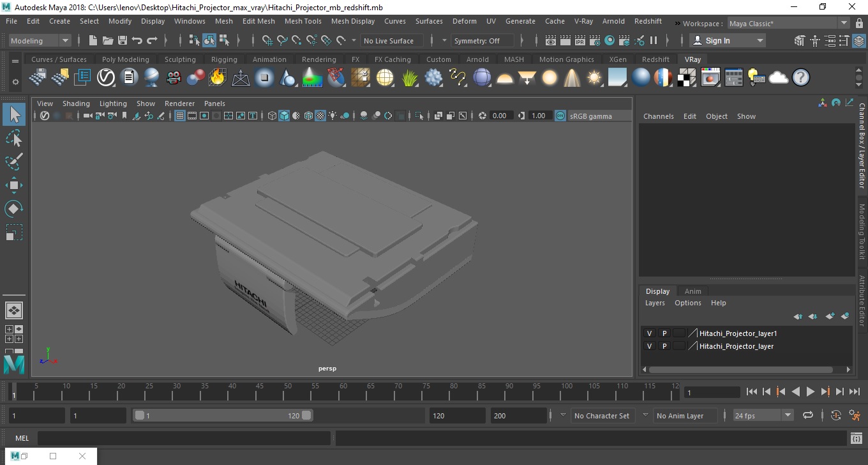Switch to the Poly Modeling shelf tab
The width and height of the screenshot is (868, 465).
coord(126,59)
